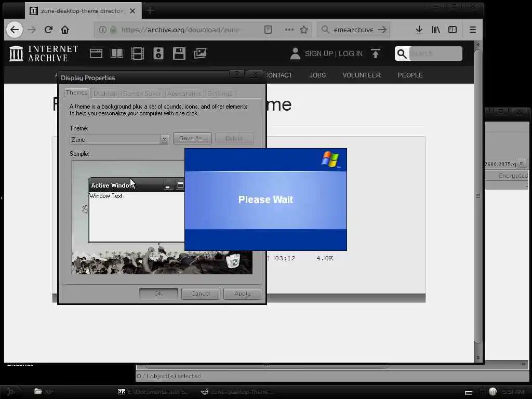The height and width of the screenshot is (399, 532).
Task: Click OK in Display Properties dialog
Action: pyautogui.click(x=158, y=294)
